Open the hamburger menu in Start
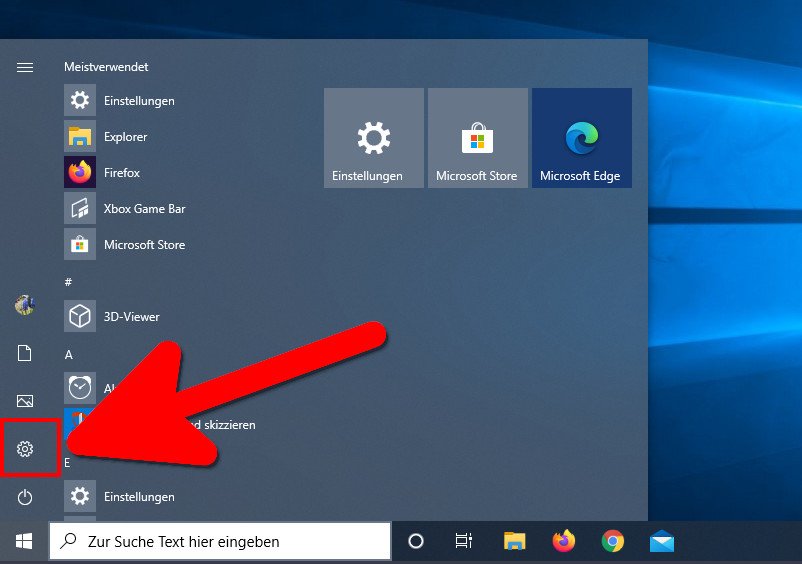The height and width of the screenshot is (564, 802). pyautogui.click(x=25, y=67)
